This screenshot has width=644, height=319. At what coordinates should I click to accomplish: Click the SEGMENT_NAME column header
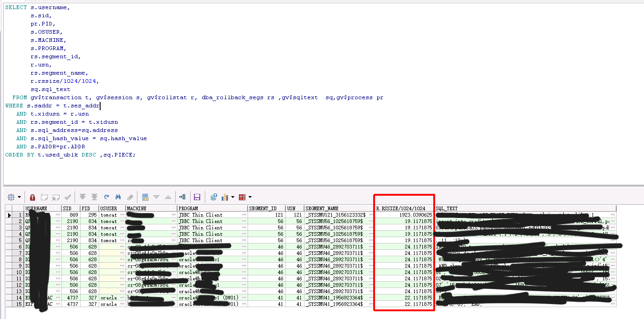[339, 208]
